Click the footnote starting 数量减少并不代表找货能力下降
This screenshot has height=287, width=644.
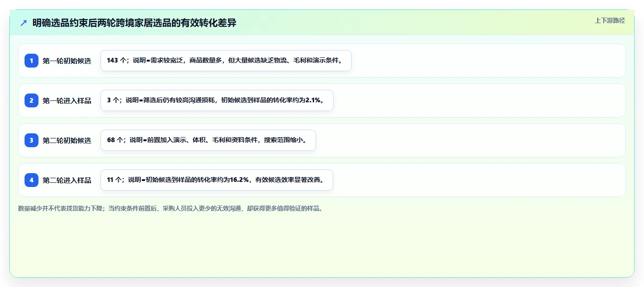click(170, 208)
